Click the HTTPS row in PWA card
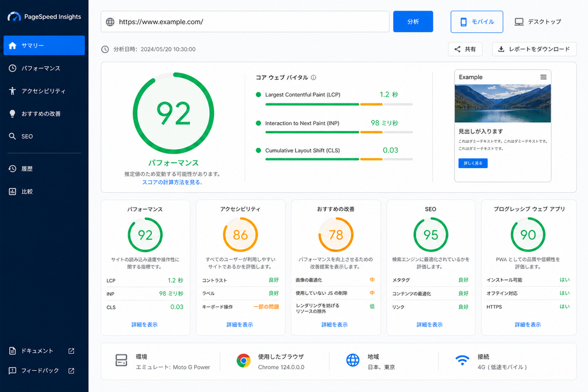Image resolution: width=588 pixels, height=392 pixels. pos(528,307)
